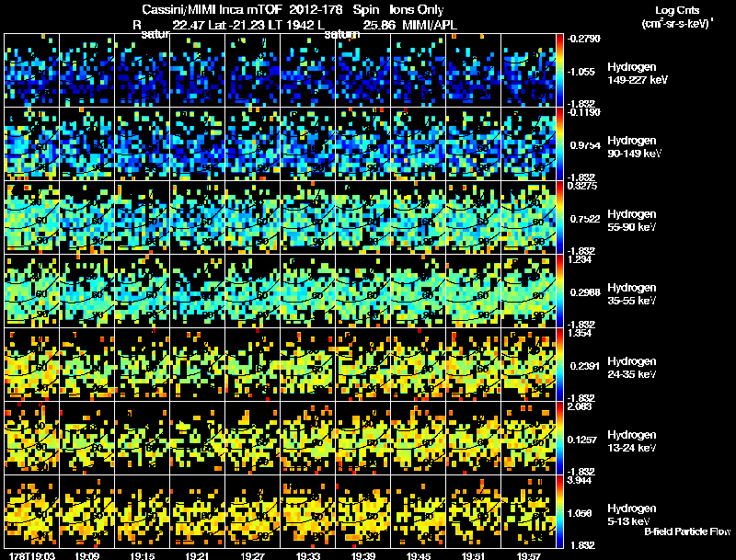The image size is (736, 560).
Task: Click the 19:39 time label
Action: [362, 555]
